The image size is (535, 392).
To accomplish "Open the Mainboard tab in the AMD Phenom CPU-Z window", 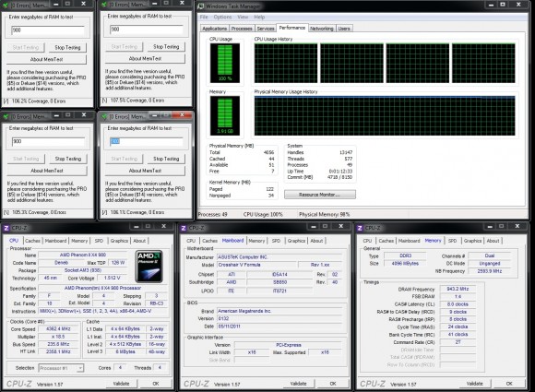I will (55, 241).
